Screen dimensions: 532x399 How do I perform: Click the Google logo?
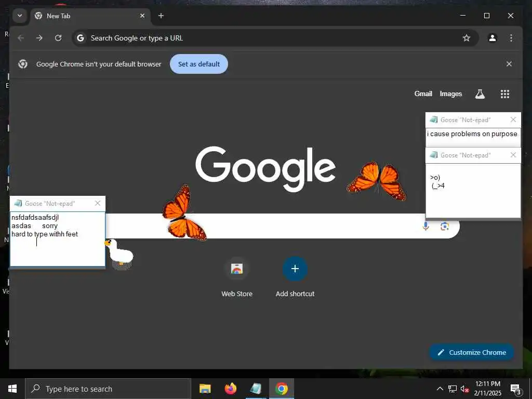[x=265, y=169]
